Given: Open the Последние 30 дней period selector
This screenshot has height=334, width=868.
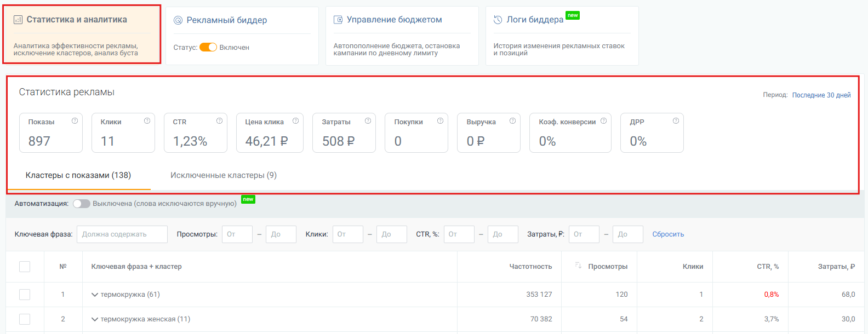Looking at the screenshot, I should tap(821, 95).
